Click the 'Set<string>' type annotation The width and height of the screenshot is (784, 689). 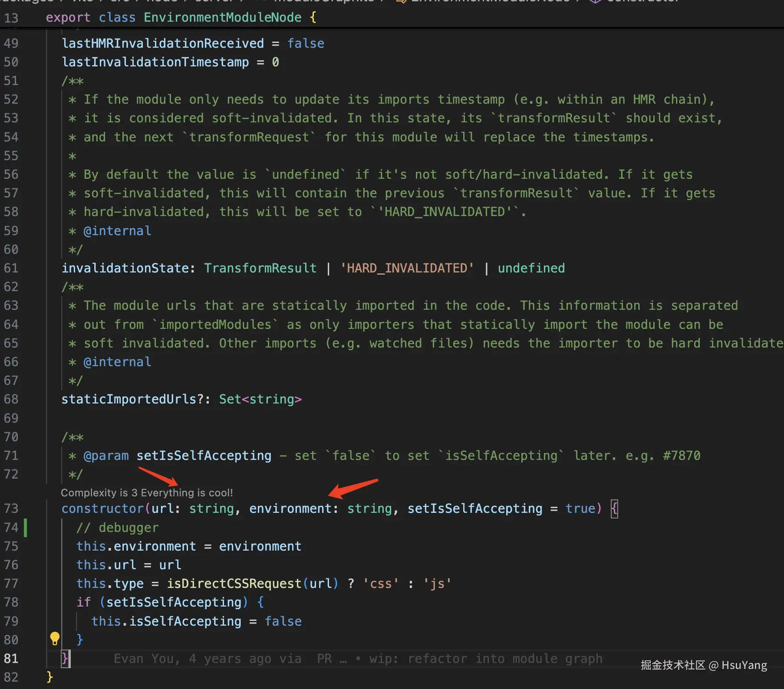260,399
